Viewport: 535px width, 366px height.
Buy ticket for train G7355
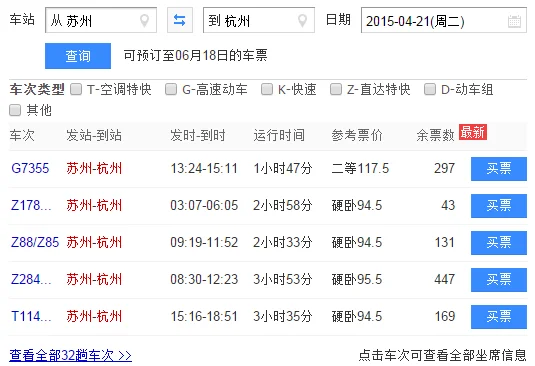pyautogui.click(x=499, y=169)
